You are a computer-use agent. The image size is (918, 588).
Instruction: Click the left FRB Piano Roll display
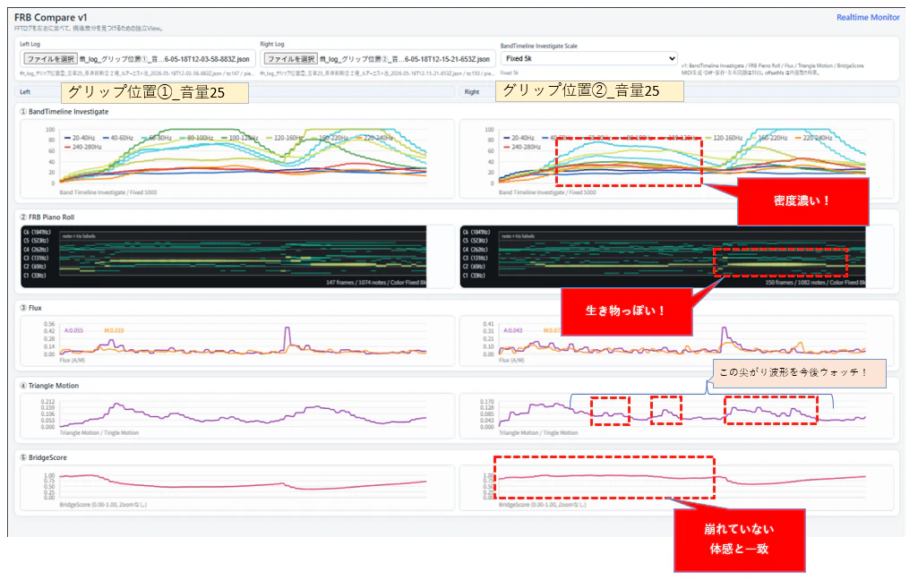coord(224,257)
